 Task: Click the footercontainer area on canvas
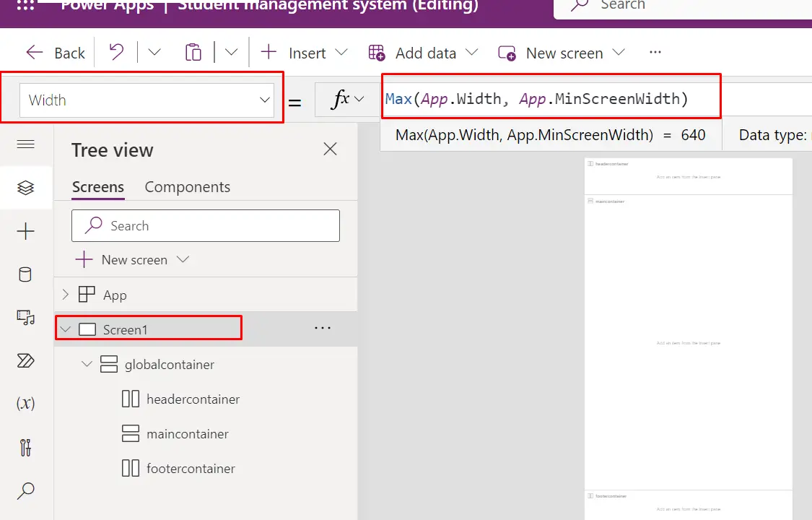point(689,506)
